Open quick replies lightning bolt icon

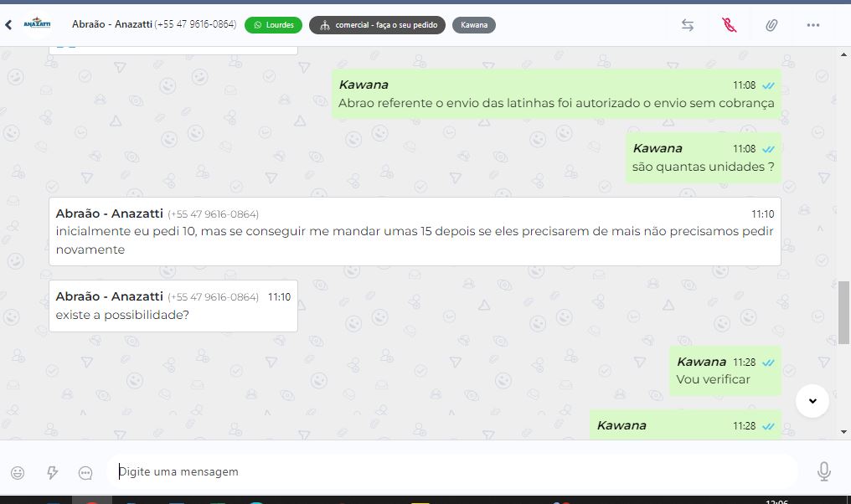[x=52, y=472]
